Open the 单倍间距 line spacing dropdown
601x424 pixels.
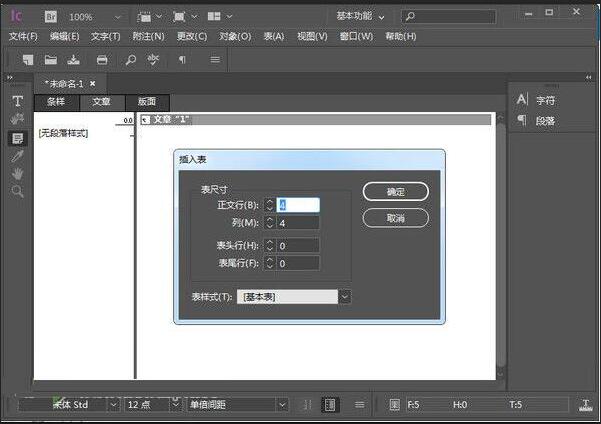(x=282, y=405)
